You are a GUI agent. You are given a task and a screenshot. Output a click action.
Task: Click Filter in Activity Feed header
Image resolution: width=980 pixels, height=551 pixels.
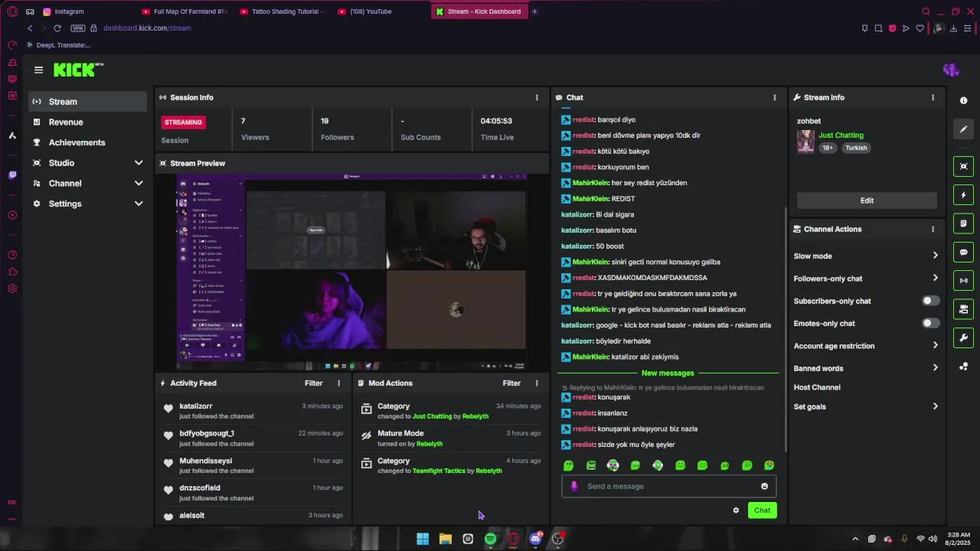pyautogui.click(x=314, y=383)
